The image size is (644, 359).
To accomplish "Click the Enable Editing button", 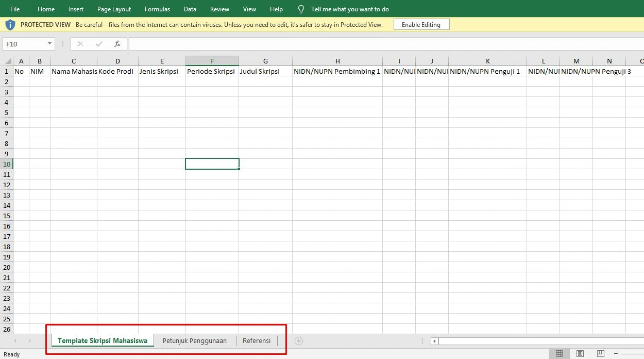I will [421, 24].
